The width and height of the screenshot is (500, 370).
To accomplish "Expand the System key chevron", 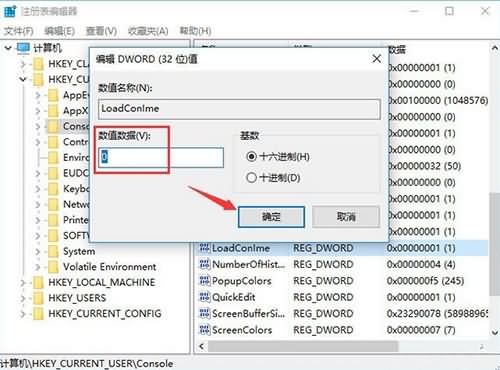I will click(38, 251).
